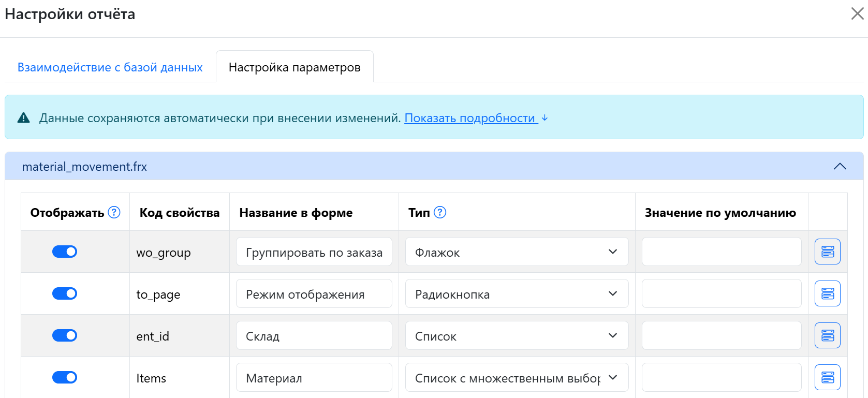Click the Склад name input field
The height and width of the screenshot is (398, 868).
tap(314, 336)
